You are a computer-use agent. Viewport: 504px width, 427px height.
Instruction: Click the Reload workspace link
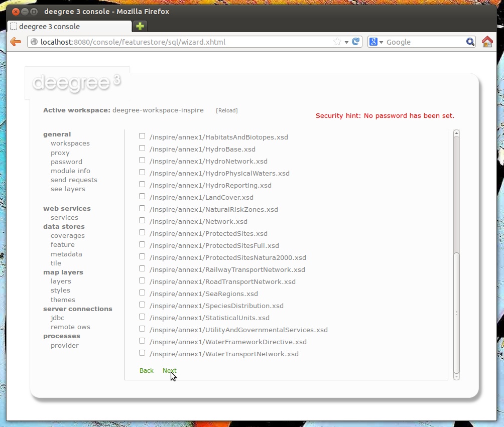(227, 110)
